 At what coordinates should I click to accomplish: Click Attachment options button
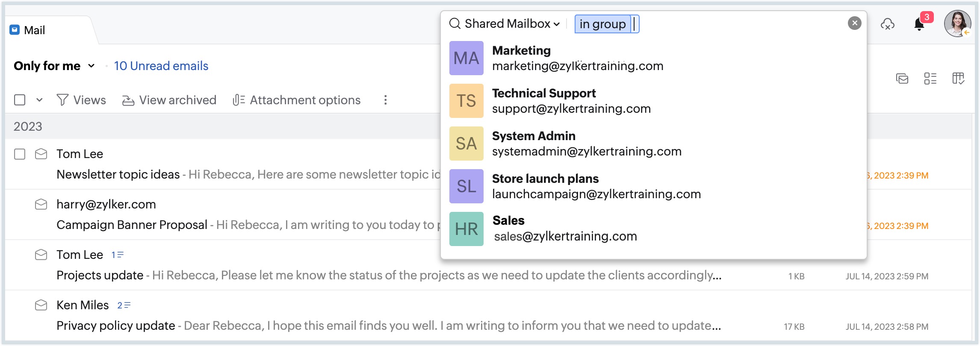297,100
